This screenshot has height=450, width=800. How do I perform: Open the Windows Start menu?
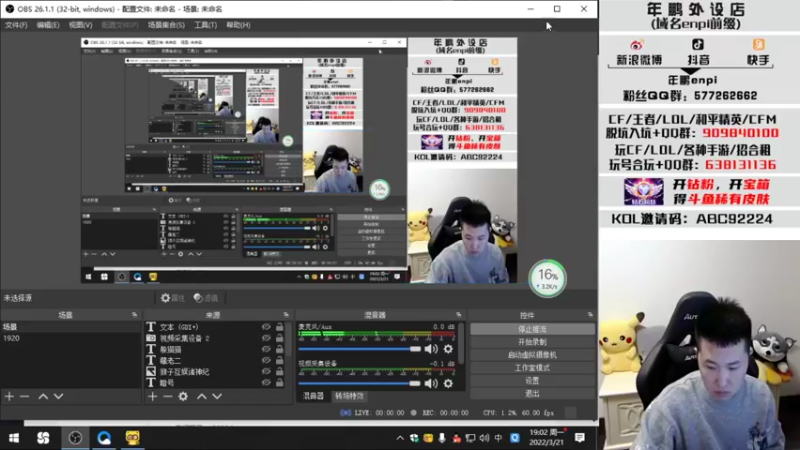point(14,438)
